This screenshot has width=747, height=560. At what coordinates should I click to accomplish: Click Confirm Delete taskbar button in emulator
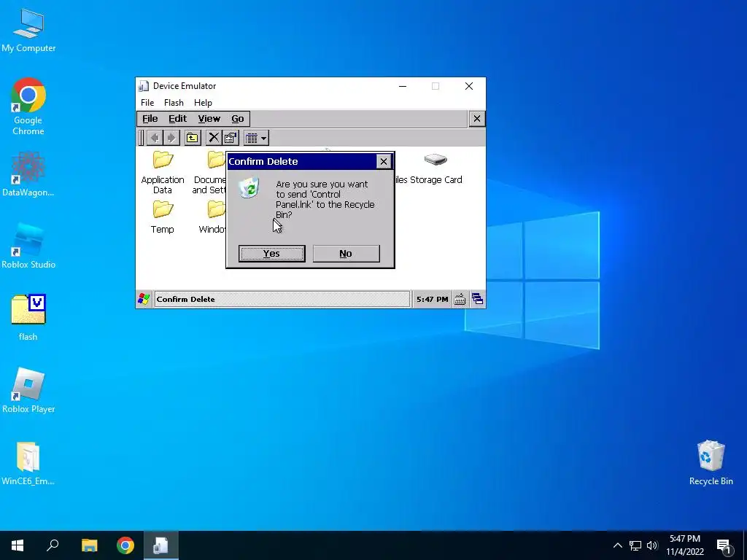(x=282, y=299)
